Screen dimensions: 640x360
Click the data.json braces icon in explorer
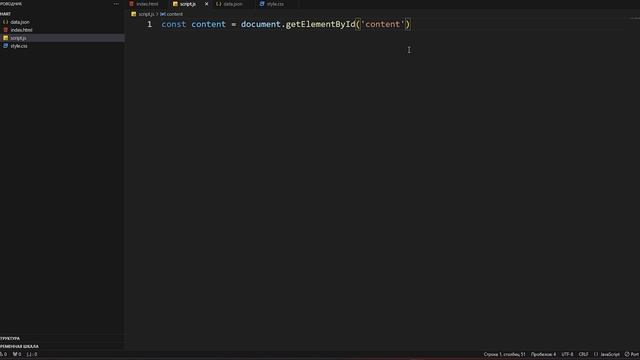point(6,22)
